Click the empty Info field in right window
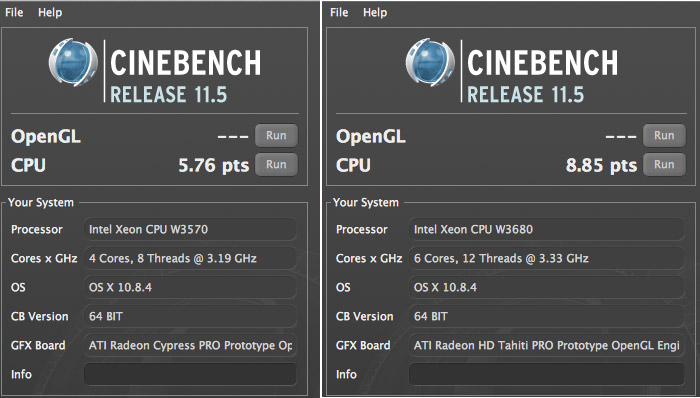This screenshot has width=700, height=398. pyautogui.click(x=546, y=374)
